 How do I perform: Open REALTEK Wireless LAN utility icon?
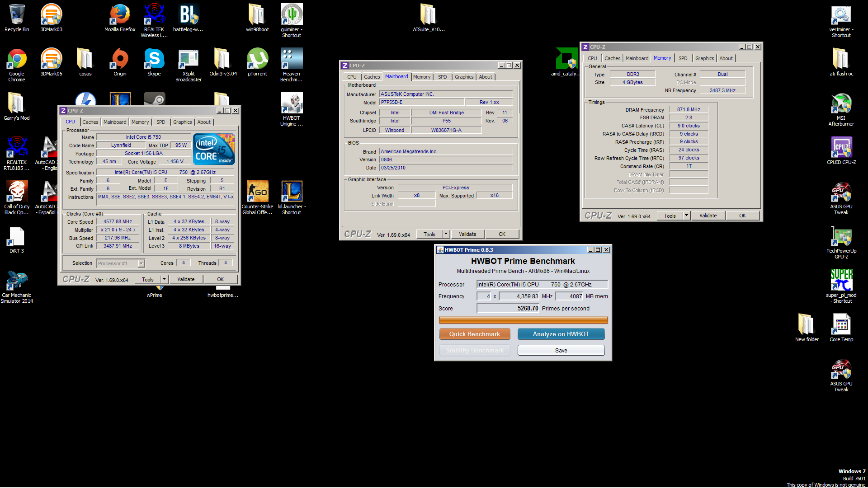(154, 20)
